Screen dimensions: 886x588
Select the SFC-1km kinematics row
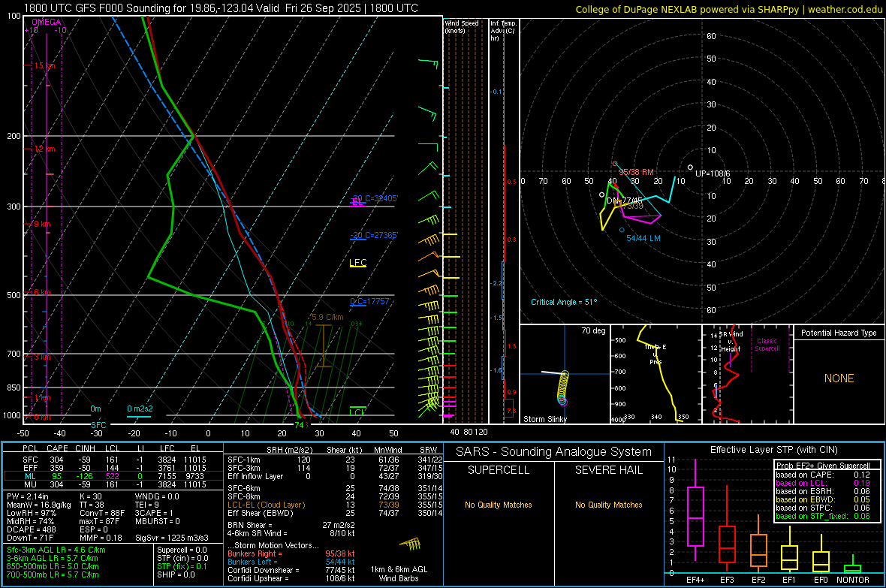pyautogui.click(x=335, y=460)
